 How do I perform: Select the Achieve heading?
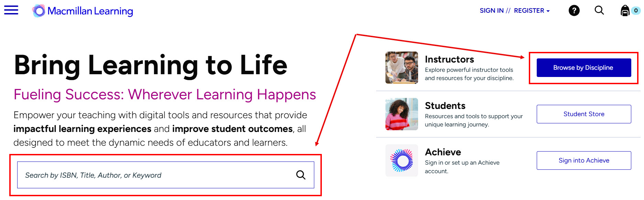click(443, 152)
